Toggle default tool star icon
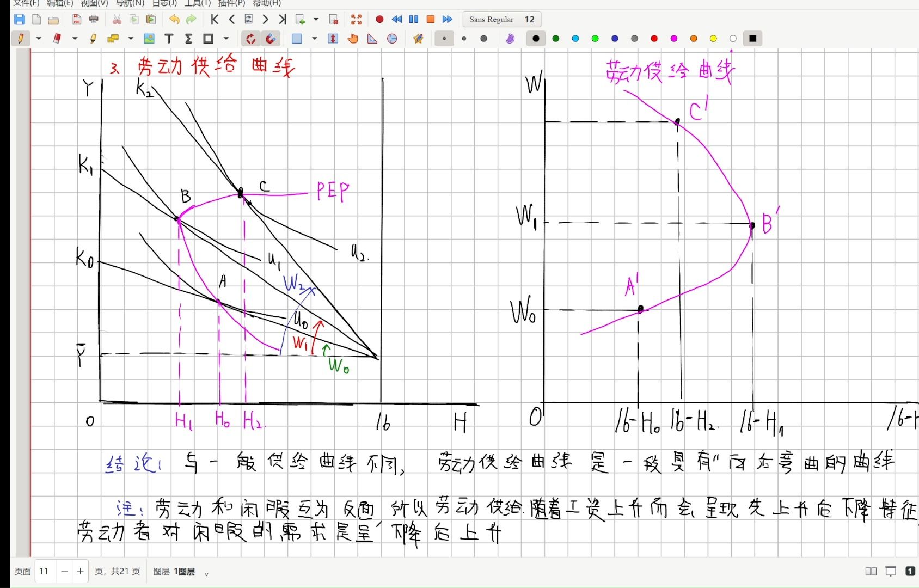Image resolution: width=919 pixels, height=588 pixels. (x=418, y=39)
